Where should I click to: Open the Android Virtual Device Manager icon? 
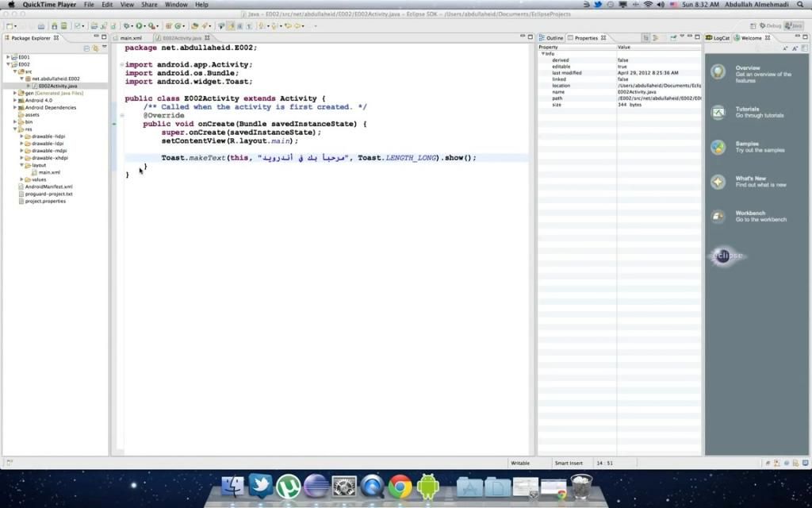[63, 26]
